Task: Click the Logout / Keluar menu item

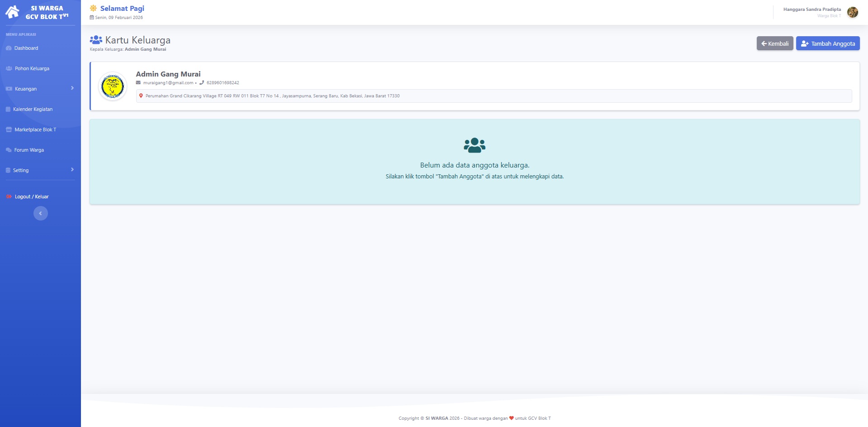Action: pyautogui.click(x=32, y=197)
